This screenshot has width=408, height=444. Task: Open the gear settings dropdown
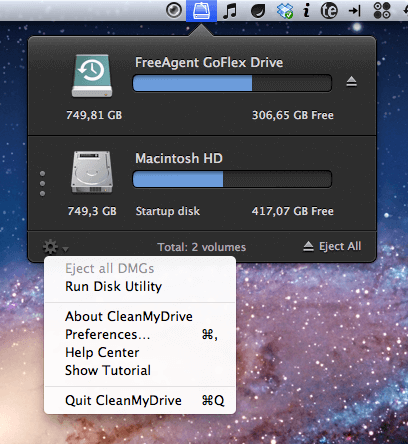(x=55, y=247)
